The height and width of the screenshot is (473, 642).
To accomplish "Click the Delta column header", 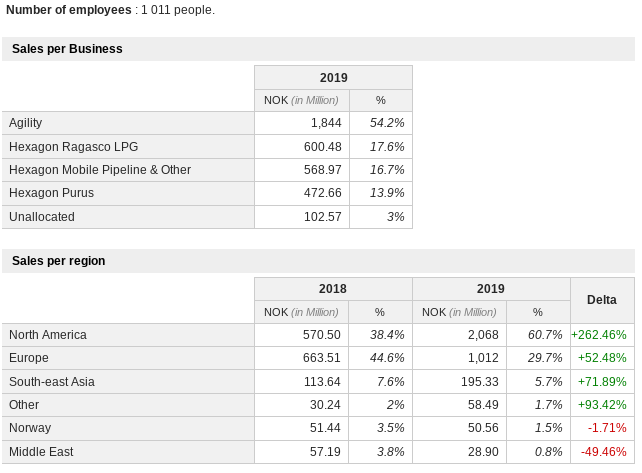I will [601, 300].
